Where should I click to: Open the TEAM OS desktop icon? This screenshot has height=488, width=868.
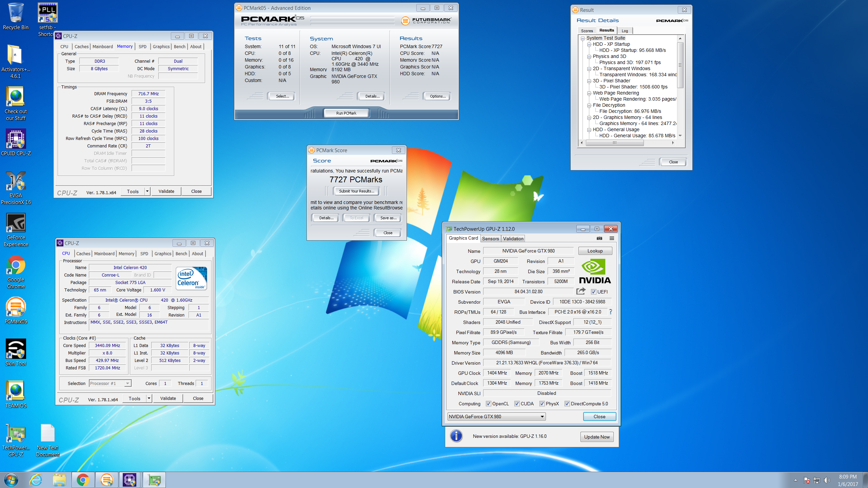click(16, 394)
